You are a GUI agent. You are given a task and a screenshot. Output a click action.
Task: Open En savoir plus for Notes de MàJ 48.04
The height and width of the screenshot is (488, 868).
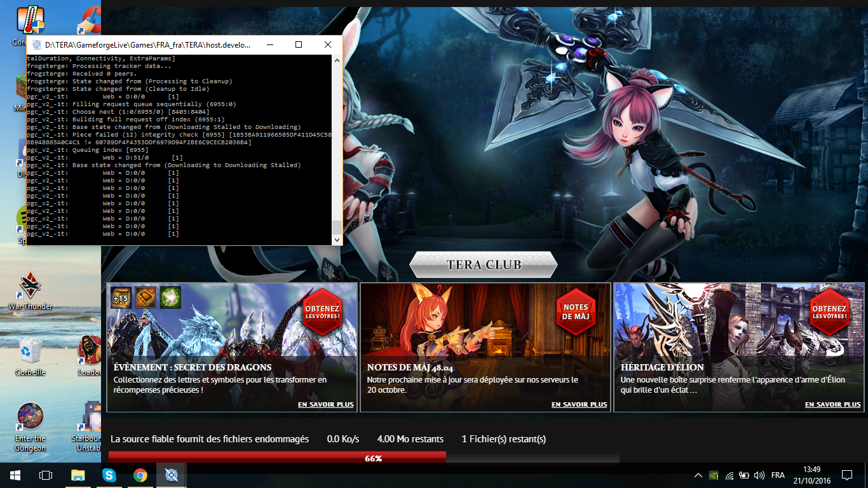click(x=579, y=404)
